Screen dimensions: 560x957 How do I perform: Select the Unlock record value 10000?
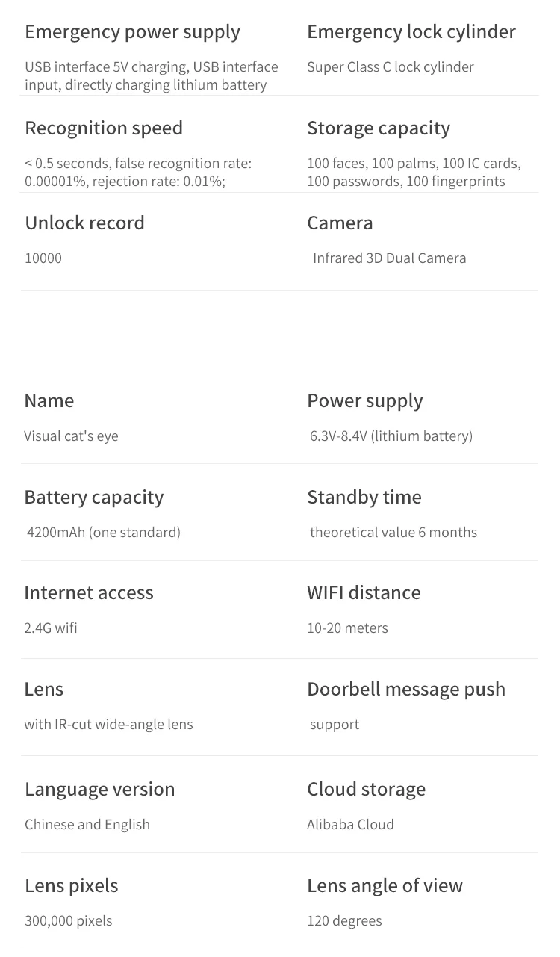43,258
